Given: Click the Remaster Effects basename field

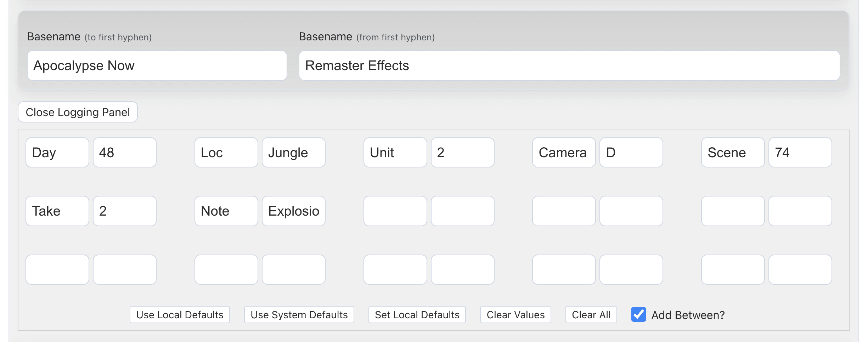Looking at the screenshot, I should coord(569,65).
